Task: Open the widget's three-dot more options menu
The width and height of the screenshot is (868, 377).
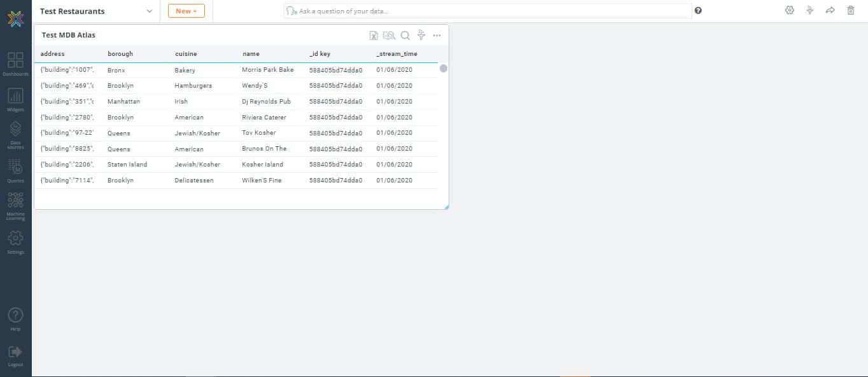Action: pos(437,36)
